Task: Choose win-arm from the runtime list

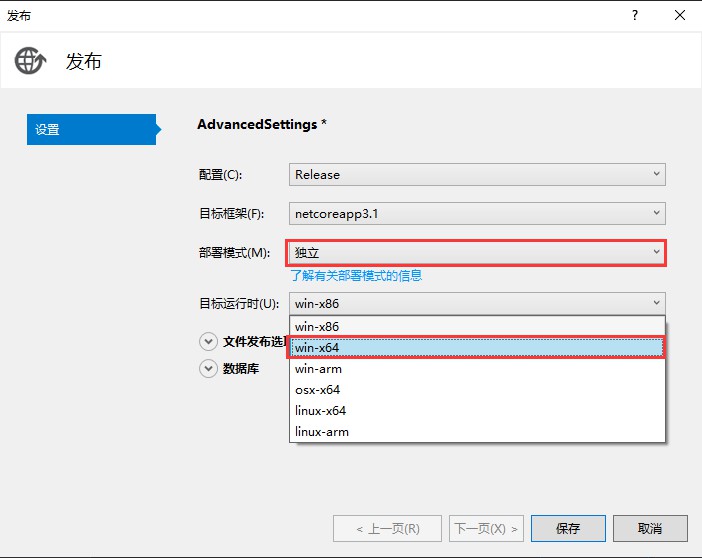Action: tap(477, 369)
